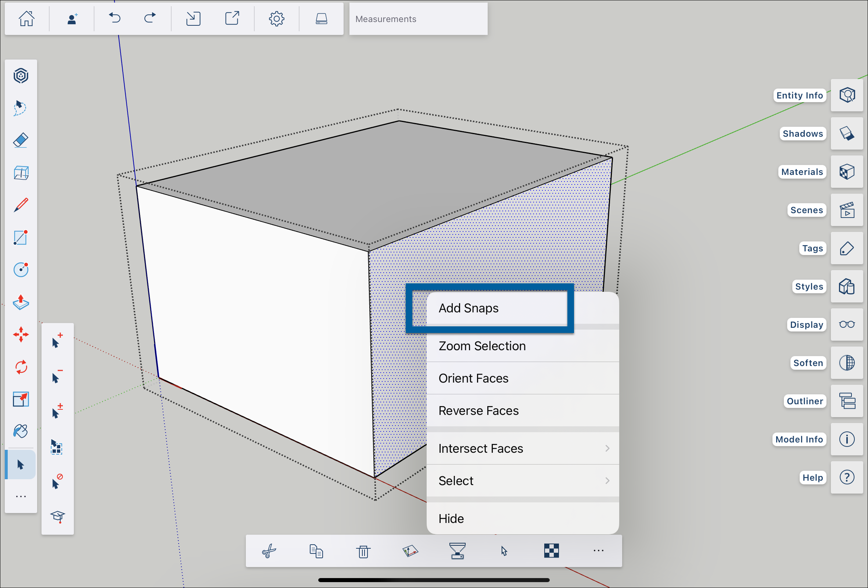
Task: Open the Instructor via graduation cap icon
Action: [58, 517]
